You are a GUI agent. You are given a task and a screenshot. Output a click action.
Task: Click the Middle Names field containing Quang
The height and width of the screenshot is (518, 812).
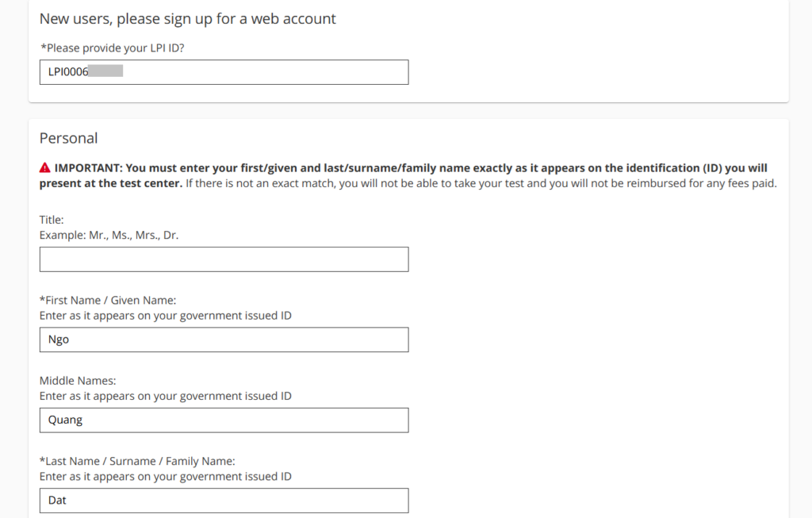click(224, 420)
